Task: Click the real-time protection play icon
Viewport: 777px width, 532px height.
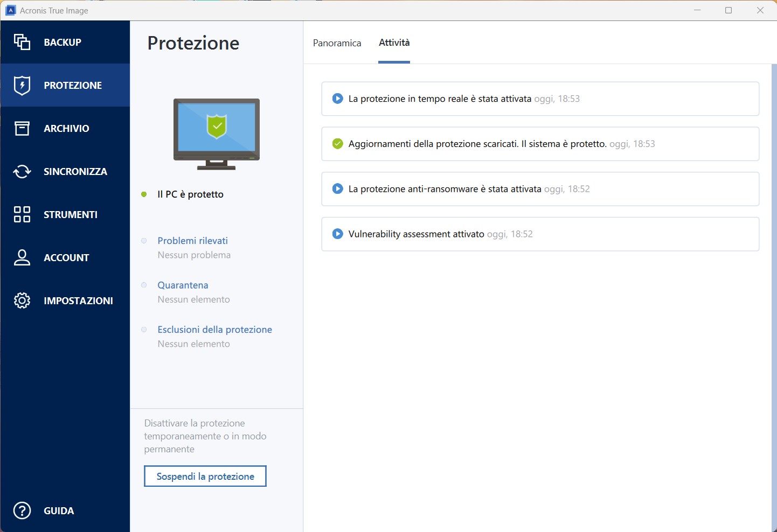Action: [338, 99]
